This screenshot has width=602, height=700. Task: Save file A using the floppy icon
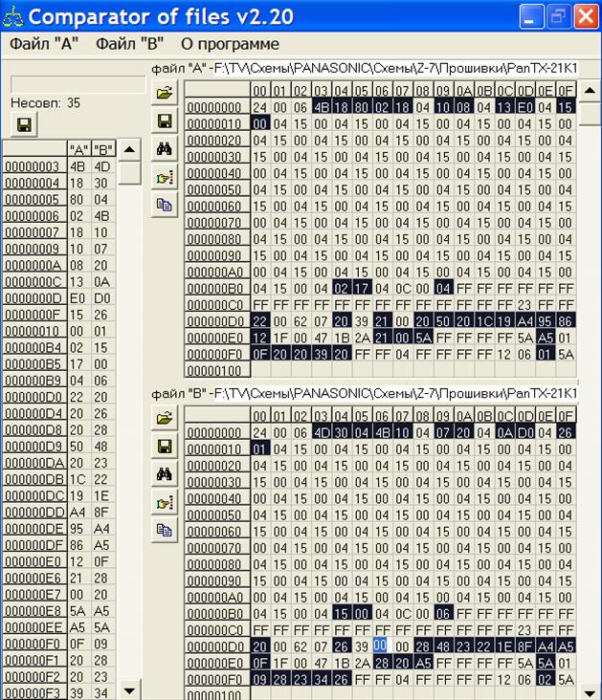165,121
